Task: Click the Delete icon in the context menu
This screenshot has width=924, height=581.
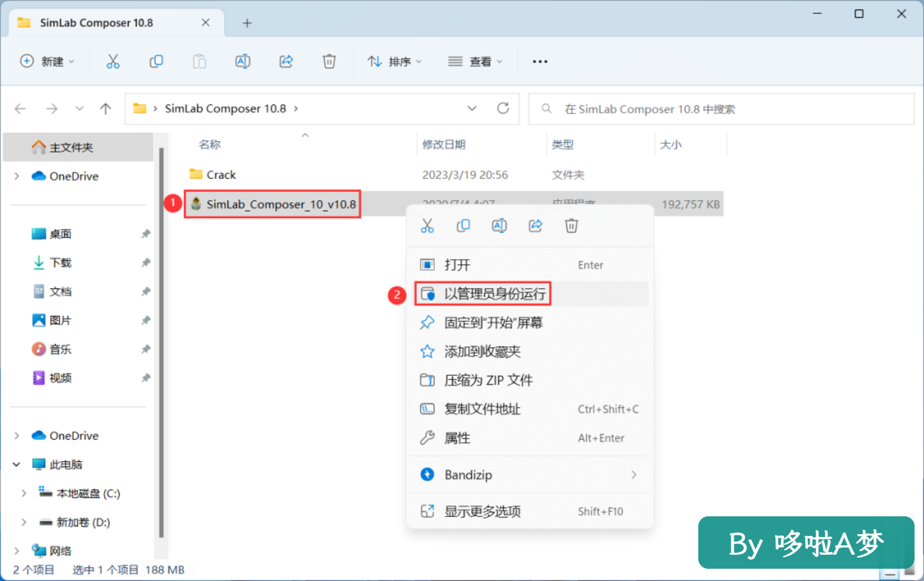Action: 571,226
